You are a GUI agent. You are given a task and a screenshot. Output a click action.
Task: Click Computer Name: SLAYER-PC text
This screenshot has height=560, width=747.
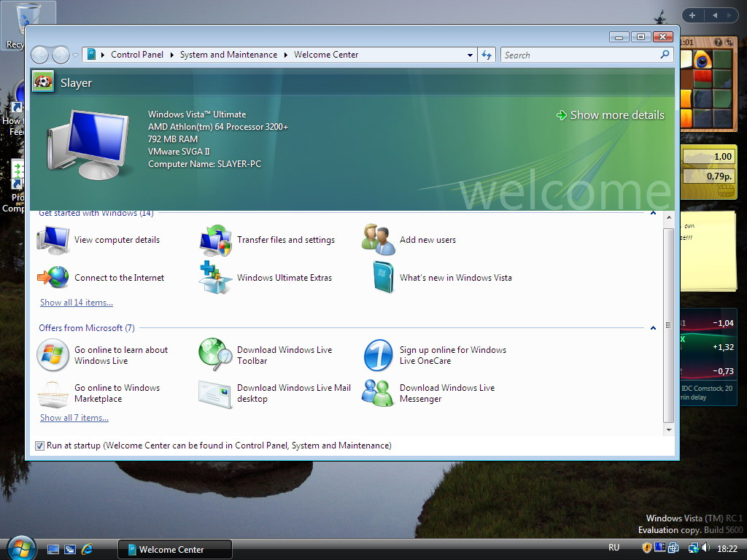204,164
